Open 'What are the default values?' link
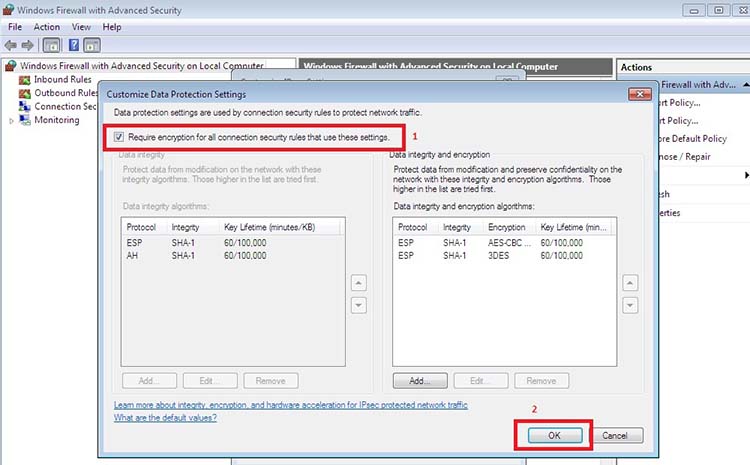 coord(165,418)
